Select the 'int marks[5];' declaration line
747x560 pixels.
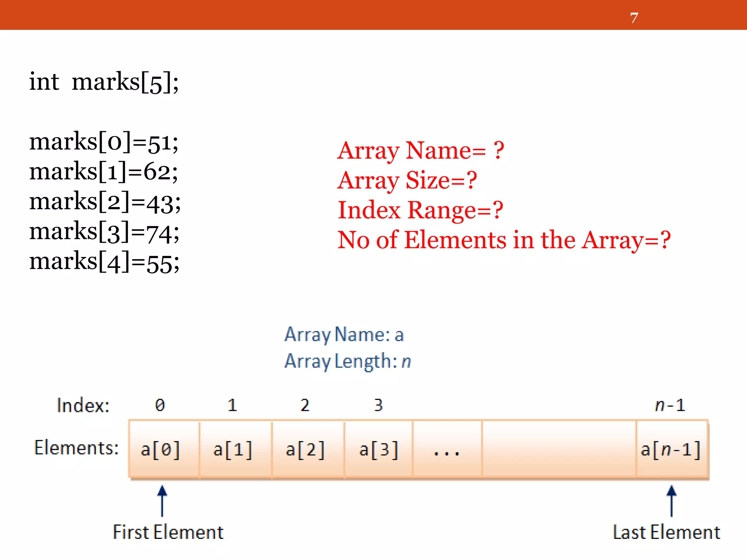click(x=104, y=82)
